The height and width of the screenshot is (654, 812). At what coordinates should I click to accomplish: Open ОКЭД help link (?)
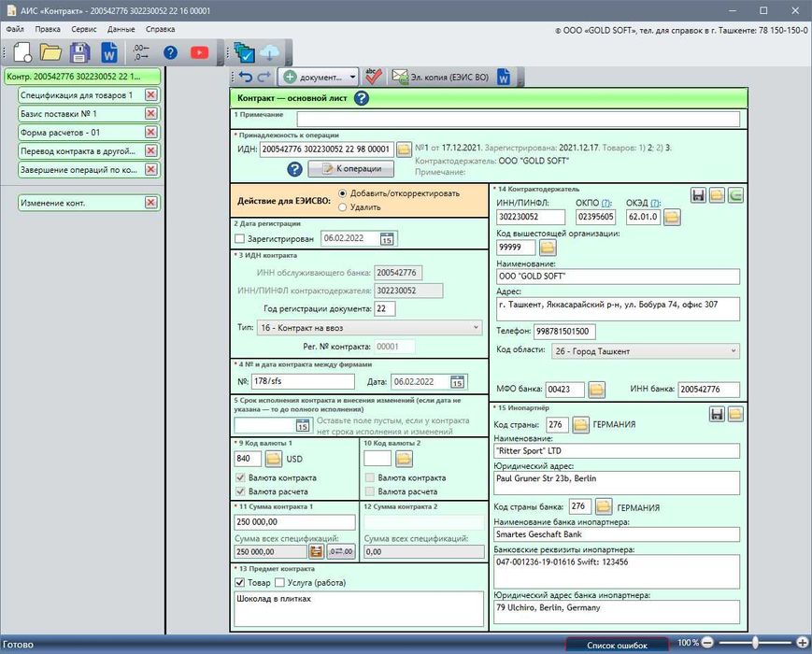(x=656, y=203)
